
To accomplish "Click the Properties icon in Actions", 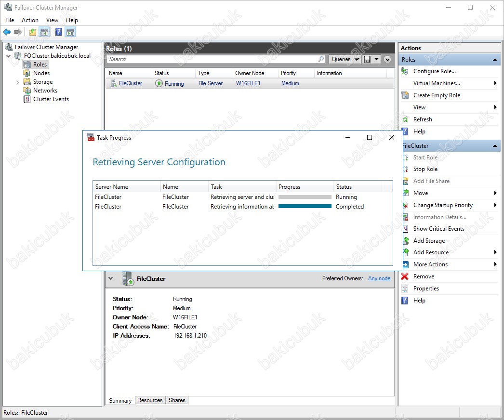I will point(405,288).
